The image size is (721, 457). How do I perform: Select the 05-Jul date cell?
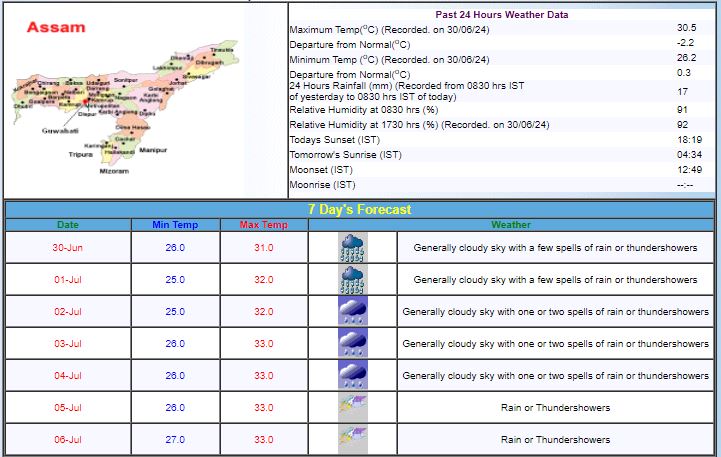pyautogui.click(x=68, y=407)
